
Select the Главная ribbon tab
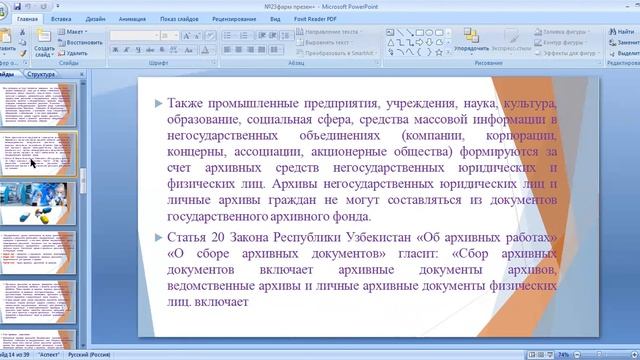tap(27, 19)
